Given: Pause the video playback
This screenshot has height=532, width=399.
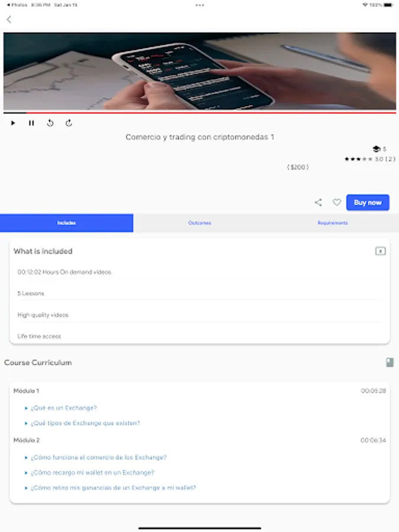Looking at the screenshot, I should [31, 123].
